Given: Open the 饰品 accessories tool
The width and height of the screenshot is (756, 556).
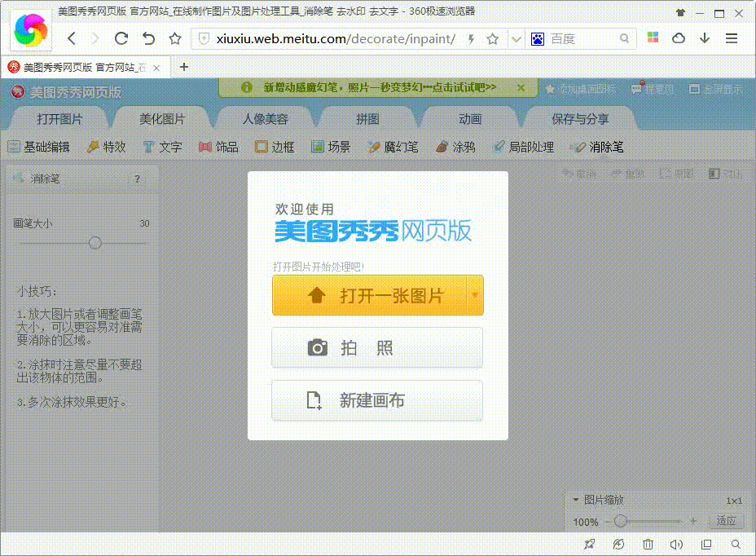Looking at the screenshot, I should coord(219,147).
